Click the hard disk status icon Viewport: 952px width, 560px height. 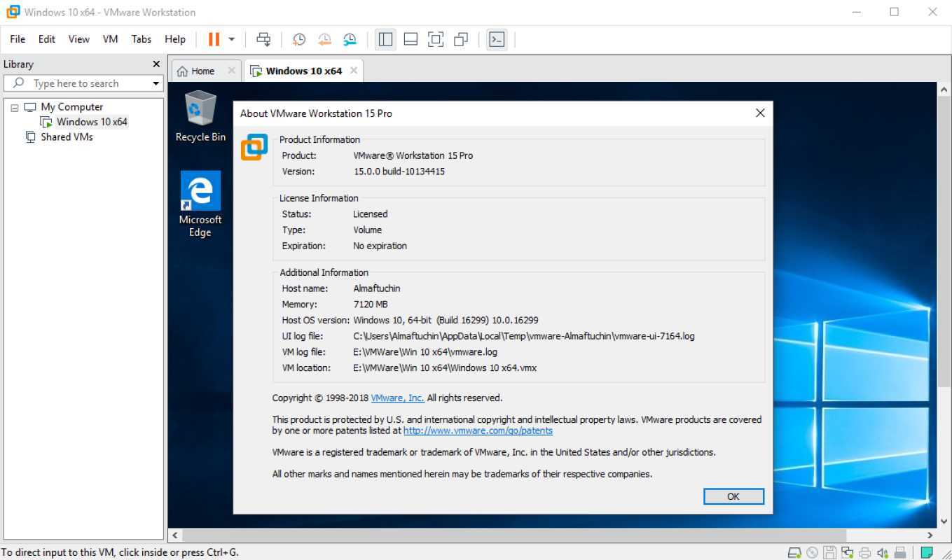(794, 552)
